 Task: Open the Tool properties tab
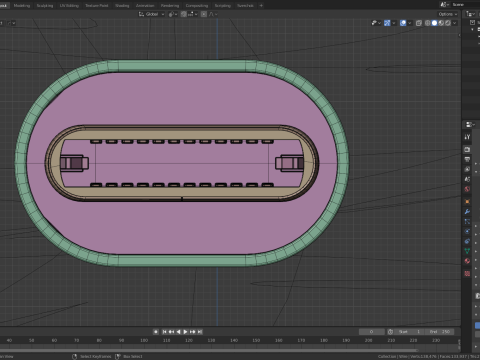(467, 137)
